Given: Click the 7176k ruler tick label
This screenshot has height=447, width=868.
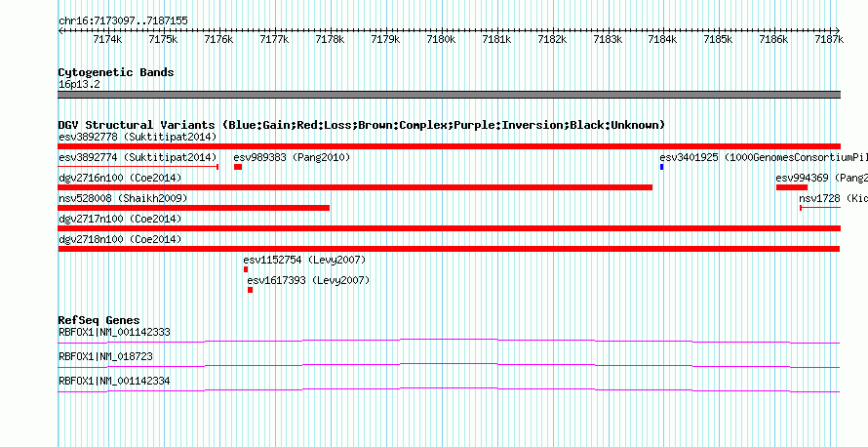Looking at the screenshot, I should point(218,39).
